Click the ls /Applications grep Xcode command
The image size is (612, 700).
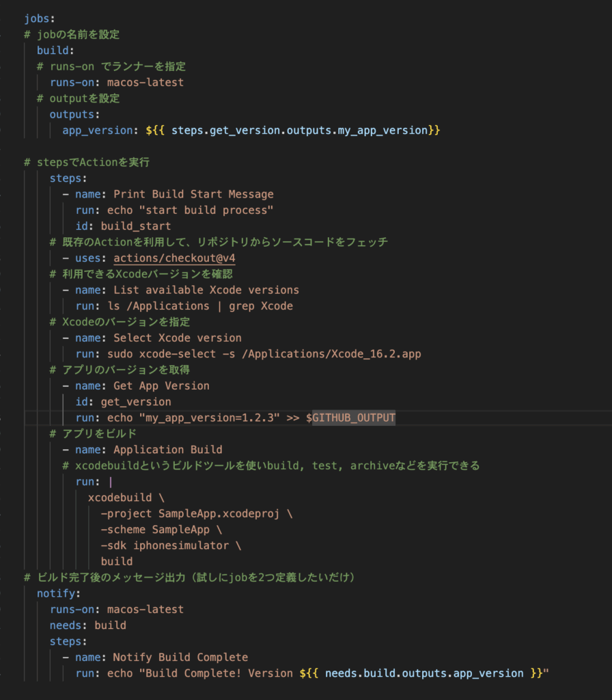point(199,306)
